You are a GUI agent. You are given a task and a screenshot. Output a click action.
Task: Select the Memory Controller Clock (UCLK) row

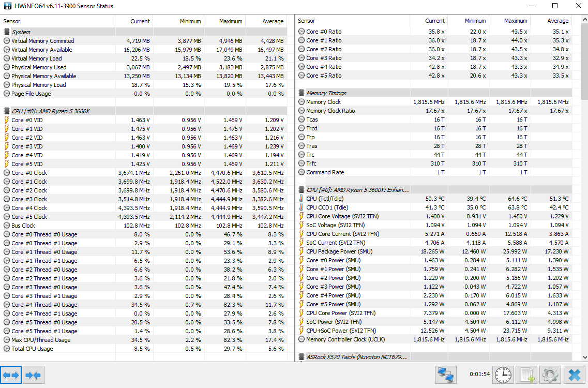(x=434, y=339)
